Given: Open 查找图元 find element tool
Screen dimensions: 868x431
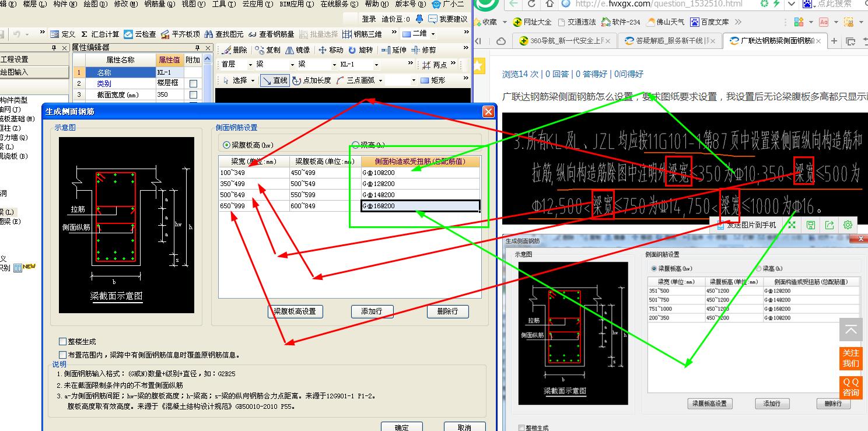Looking at the screenshot, I should (x=223, y=34).
